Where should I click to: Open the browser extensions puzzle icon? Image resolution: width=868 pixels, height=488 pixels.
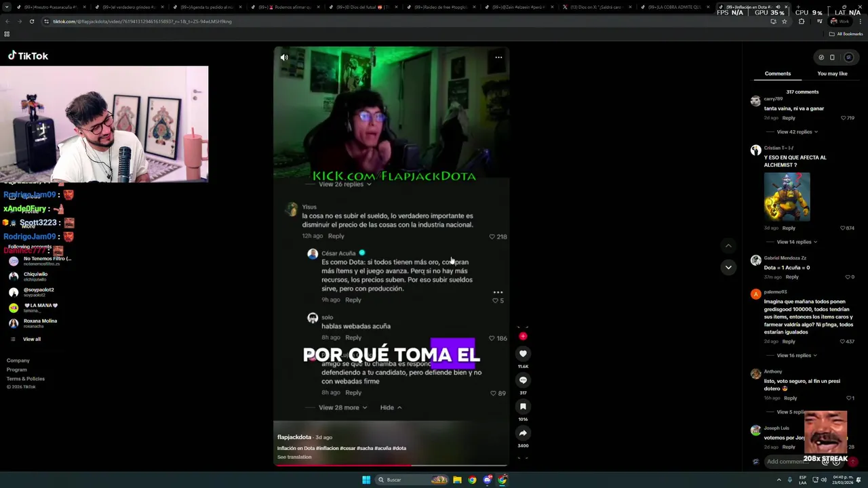point(802,22)
